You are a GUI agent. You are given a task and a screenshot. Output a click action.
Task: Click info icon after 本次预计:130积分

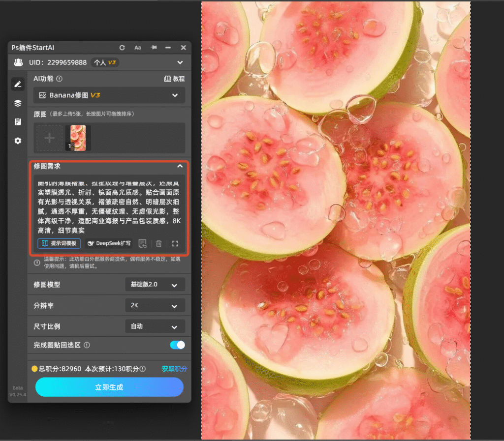coord(143,369)
